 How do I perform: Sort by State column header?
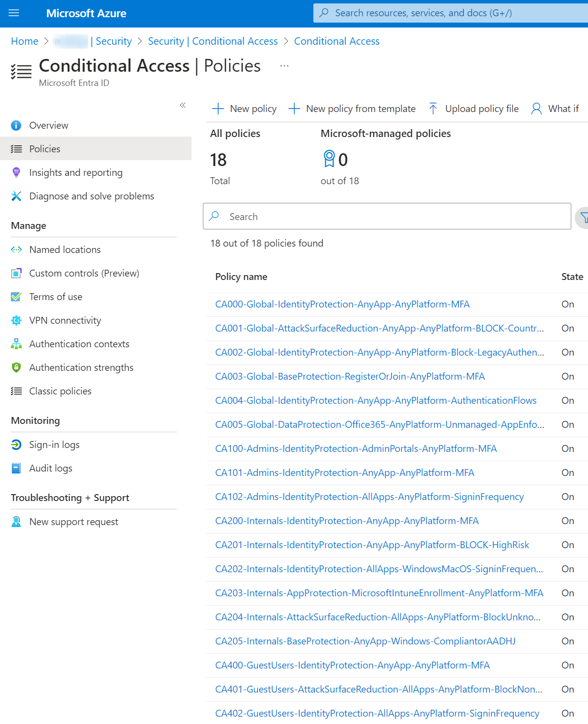coord(572,277)
